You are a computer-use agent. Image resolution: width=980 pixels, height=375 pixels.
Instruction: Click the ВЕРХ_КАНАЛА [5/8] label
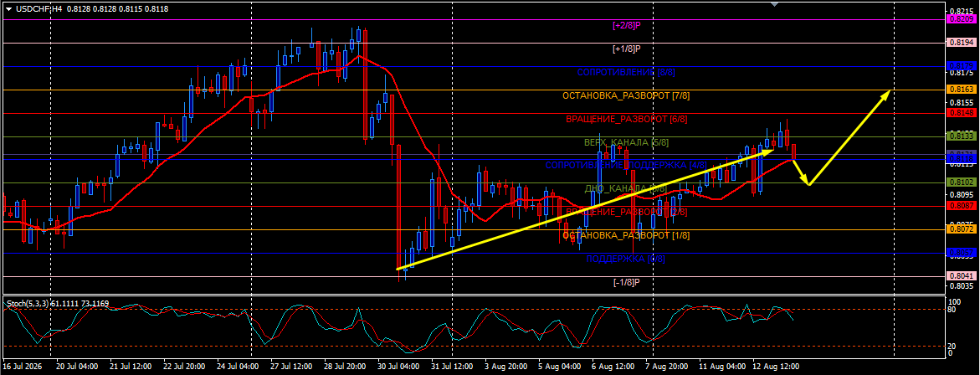(626, 142)
